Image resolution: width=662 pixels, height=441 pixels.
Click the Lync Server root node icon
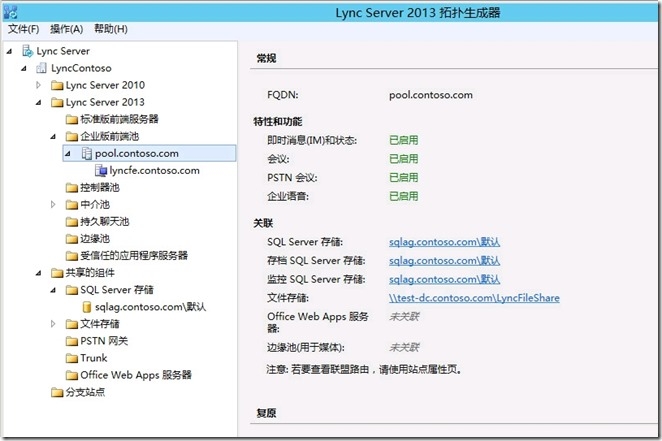pyautogui.click(x=27, y=51)
